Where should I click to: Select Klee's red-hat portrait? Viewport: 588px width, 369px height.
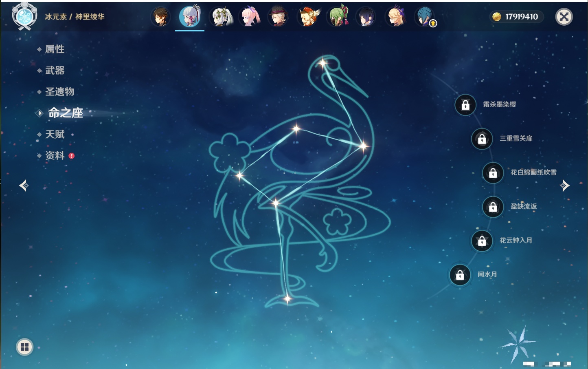click(x=309, y=17)
